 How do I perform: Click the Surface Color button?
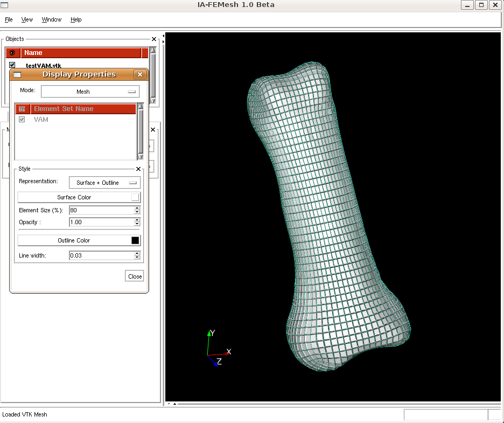[x=74, y=197]
